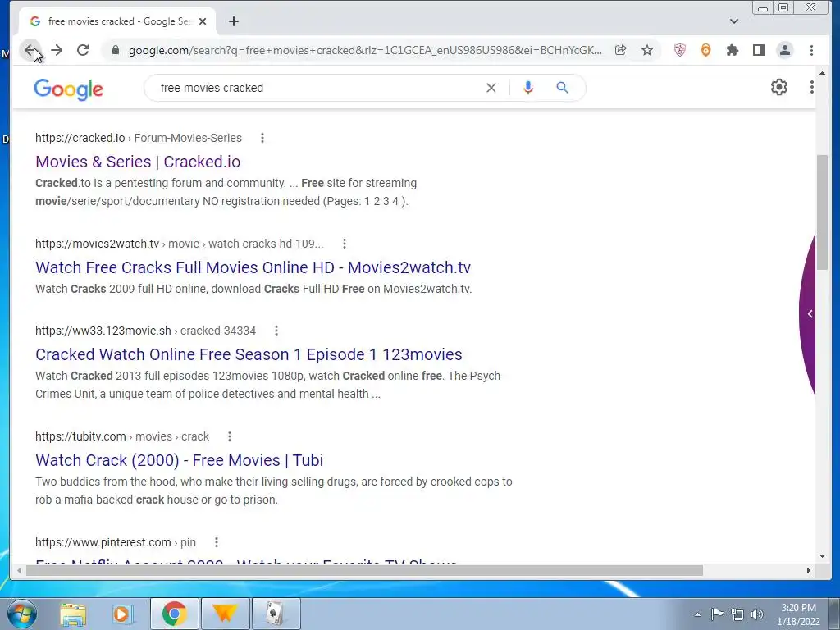Click the vertical scrollbar up arrow
Image resolution: width=840 pixels, height=630 pixels.
click(x=822, y=73)
